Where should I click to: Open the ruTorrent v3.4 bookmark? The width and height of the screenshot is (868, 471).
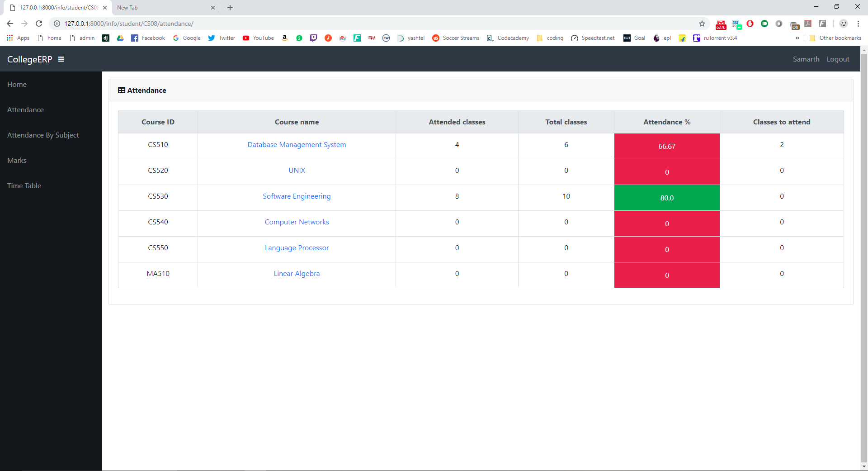(x=715, y=38)
